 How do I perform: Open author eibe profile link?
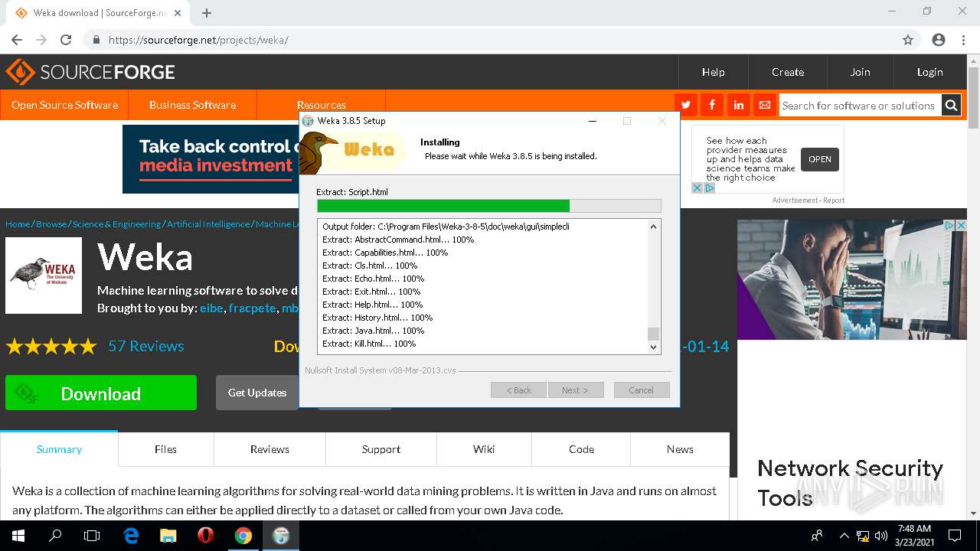(x=211, y=308)
